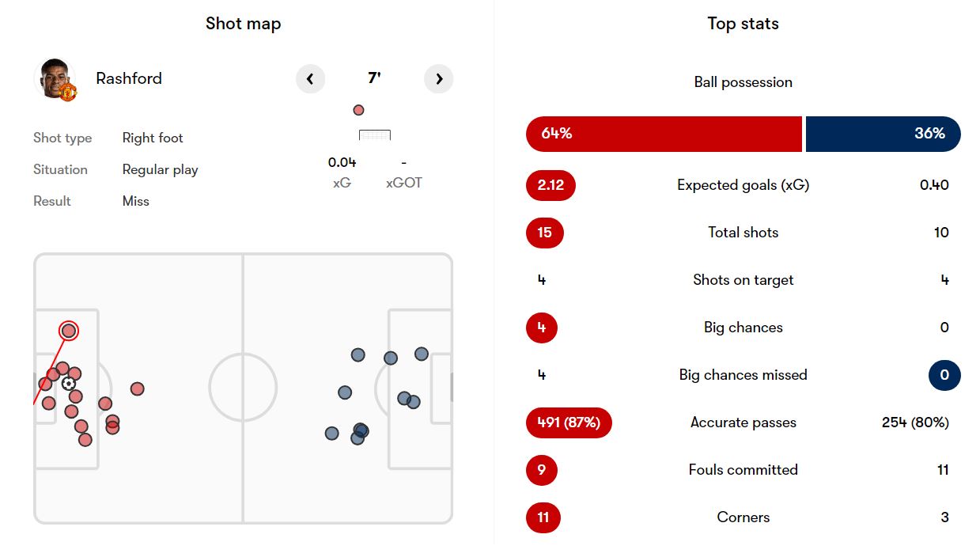
Task: Click the Manchester United crest badge
Action: (x=68, y=92)
